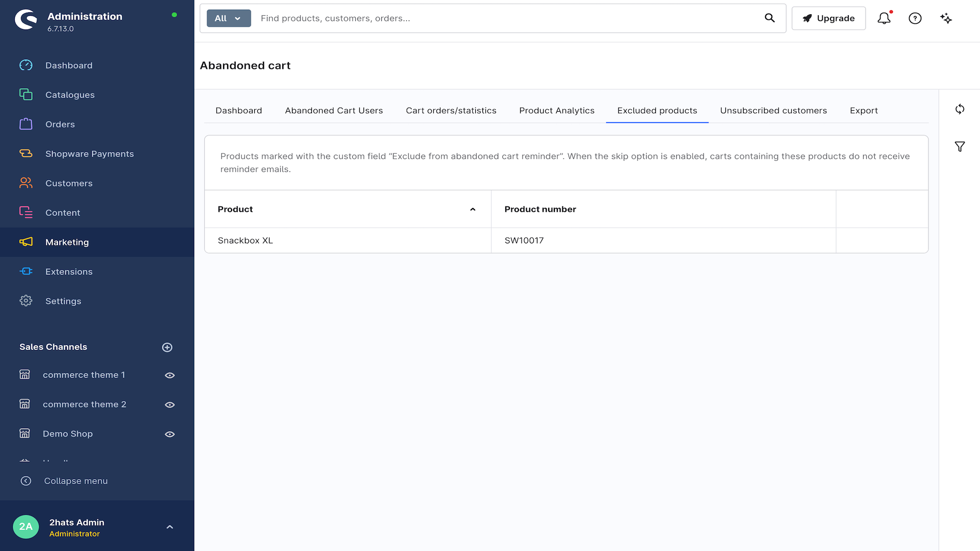Click the search magnifier icon
Image resolution: width=980 pixels, height=551 pixels.
click(770, 18)
